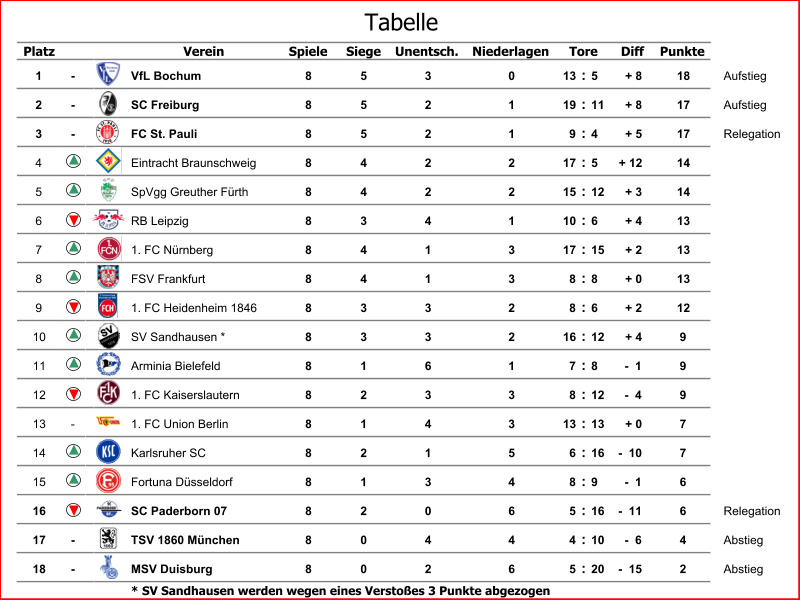The height and width of the screenshot is (600, 800).
Task: Click the VfL Bochum club crest
Action: point(108,75)
